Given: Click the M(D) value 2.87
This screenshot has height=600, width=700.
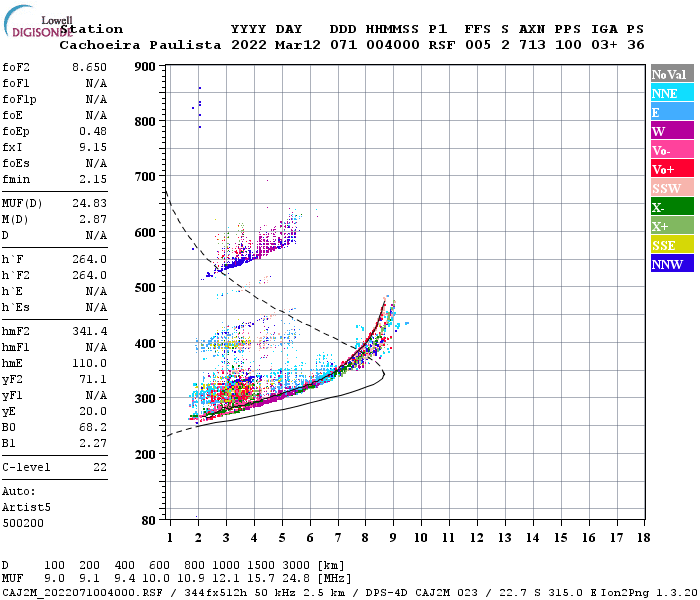Looking at the screenshot, I should 93,220.
